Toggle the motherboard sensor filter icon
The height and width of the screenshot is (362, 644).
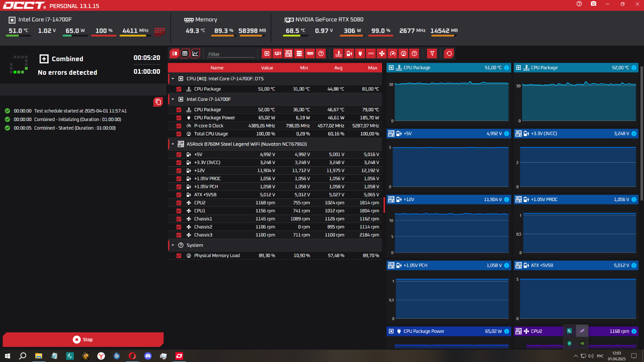(x=288, y=54)
